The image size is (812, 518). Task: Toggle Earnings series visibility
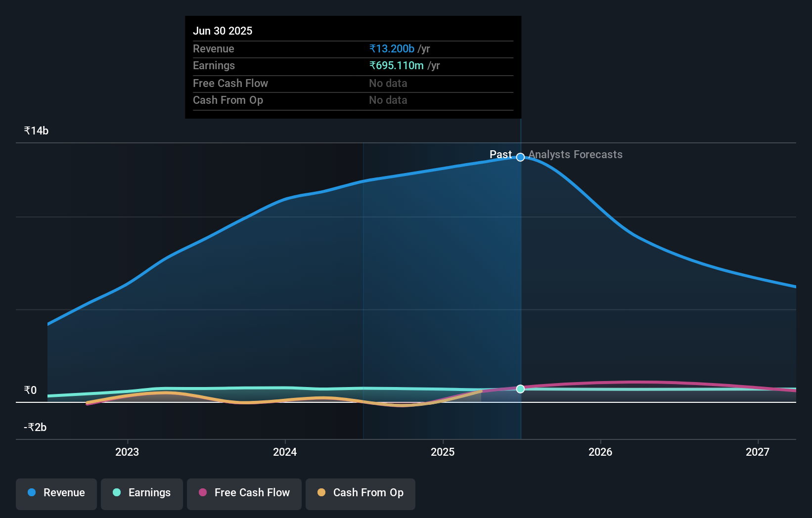(x=141, y=494)
